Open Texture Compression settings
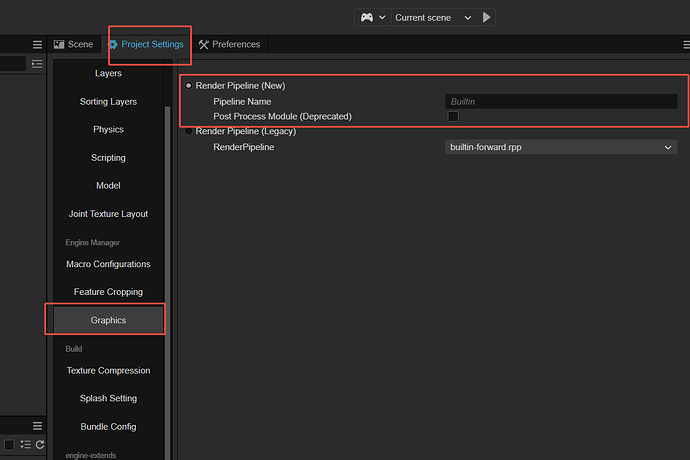Viewport: 690px width, 460px height. (x=108, y=371)
